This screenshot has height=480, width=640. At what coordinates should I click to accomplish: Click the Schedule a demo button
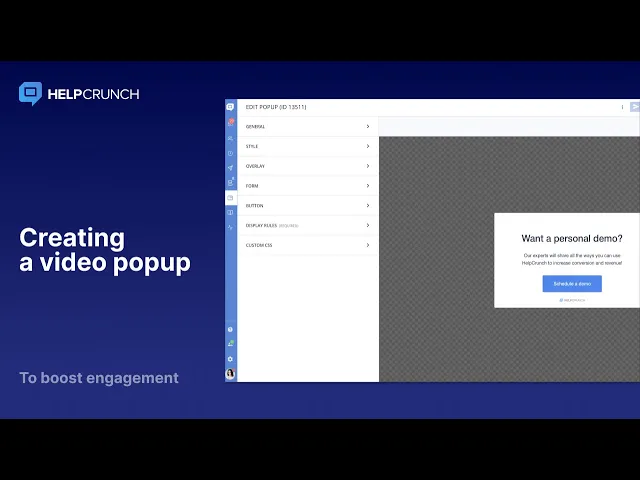tap(572, 284)
